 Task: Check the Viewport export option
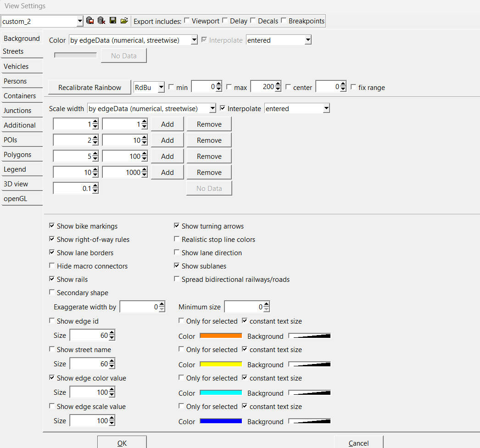point(187,21)
